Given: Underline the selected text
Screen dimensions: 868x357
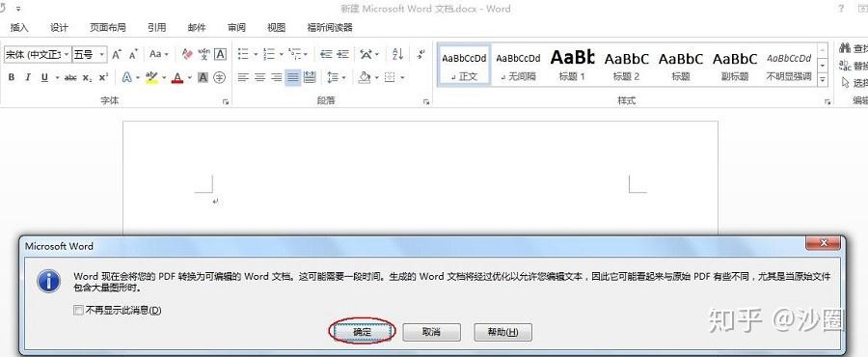Looking at the screenshot, I should 44,78.
